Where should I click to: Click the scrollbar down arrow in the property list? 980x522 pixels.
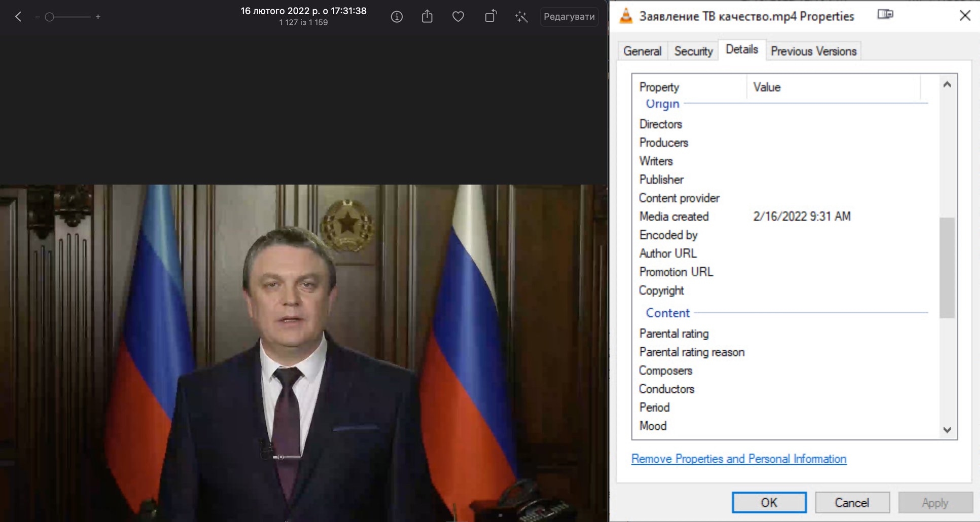[947, 430]
